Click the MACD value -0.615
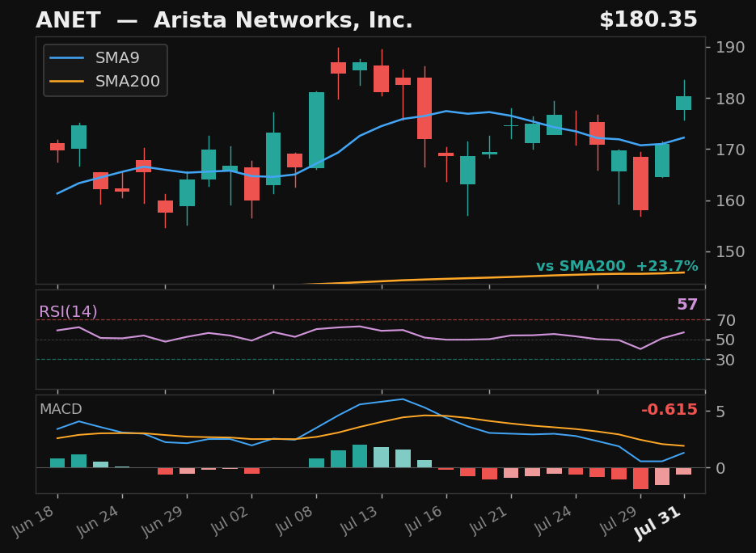 [669, 409]
